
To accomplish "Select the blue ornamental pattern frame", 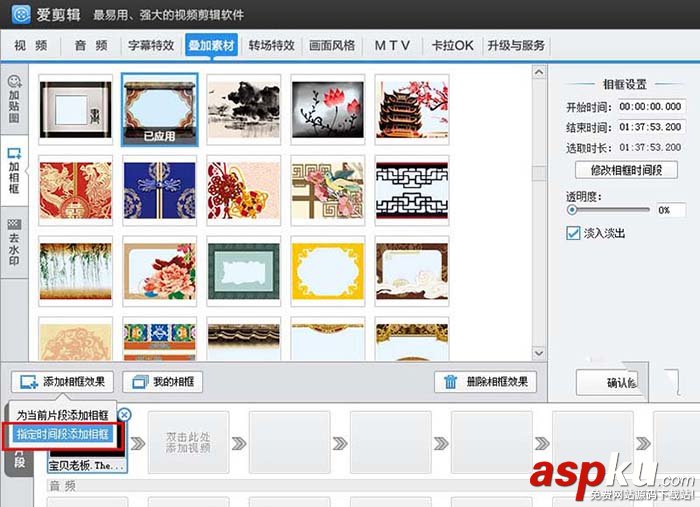I will tap(159, 191).
